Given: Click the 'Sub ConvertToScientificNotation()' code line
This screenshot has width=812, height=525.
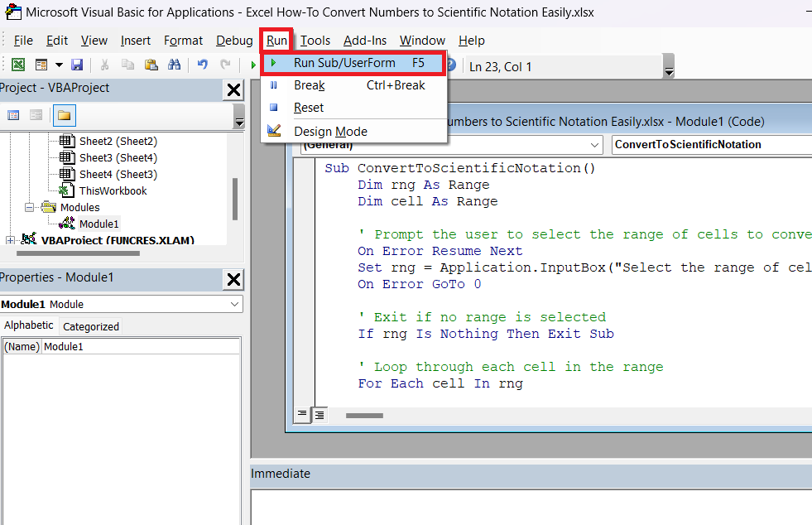Looking at the screenshot, I should click(460, 168).
